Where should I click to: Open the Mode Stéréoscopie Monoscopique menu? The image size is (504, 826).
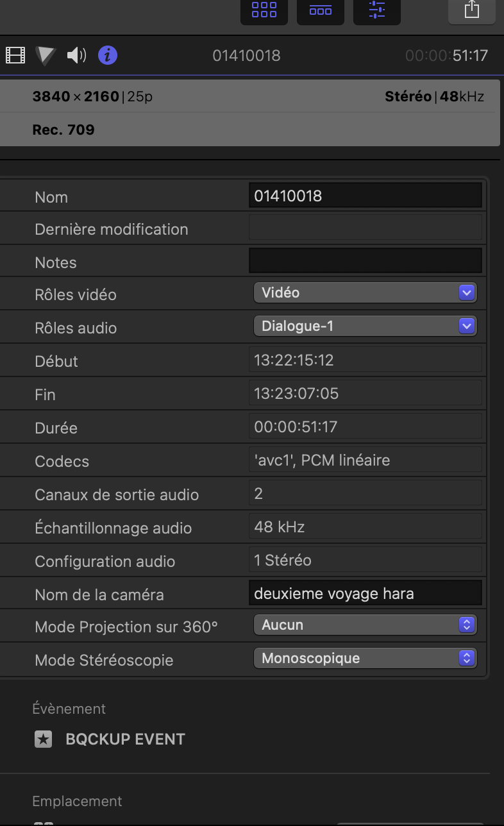pos(365,658)
